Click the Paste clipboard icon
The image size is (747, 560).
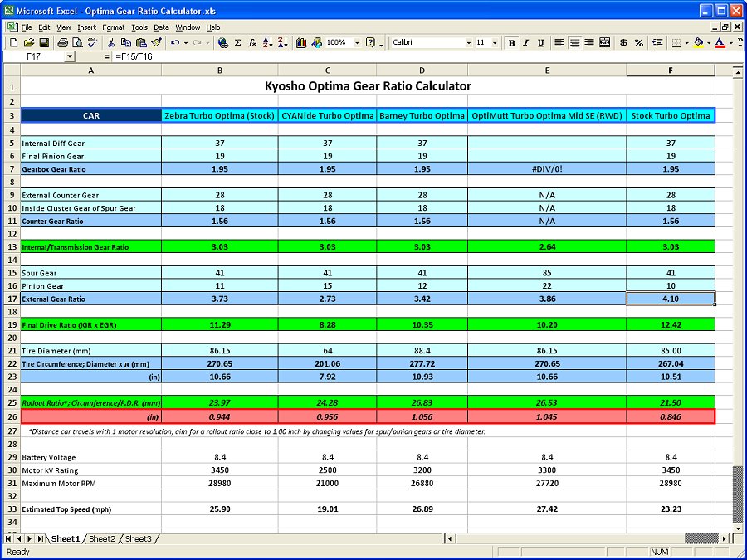141,43
